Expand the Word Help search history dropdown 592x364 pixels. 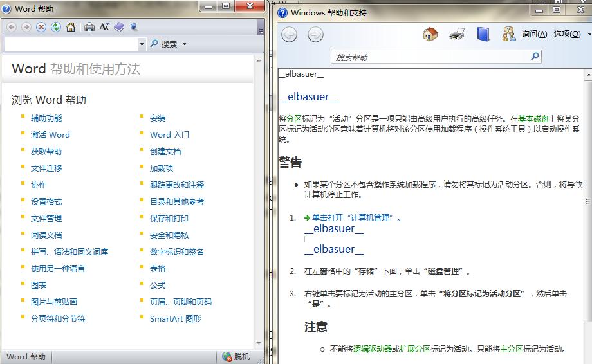click(142, 44)
